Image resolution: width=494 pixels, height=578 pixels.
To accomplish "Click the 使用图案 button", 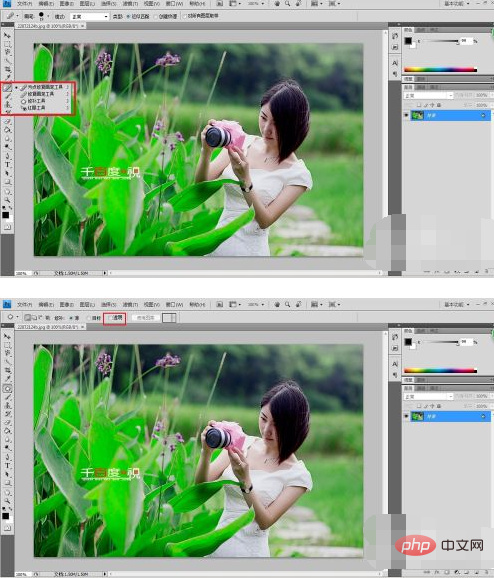I will click(146, 318).
